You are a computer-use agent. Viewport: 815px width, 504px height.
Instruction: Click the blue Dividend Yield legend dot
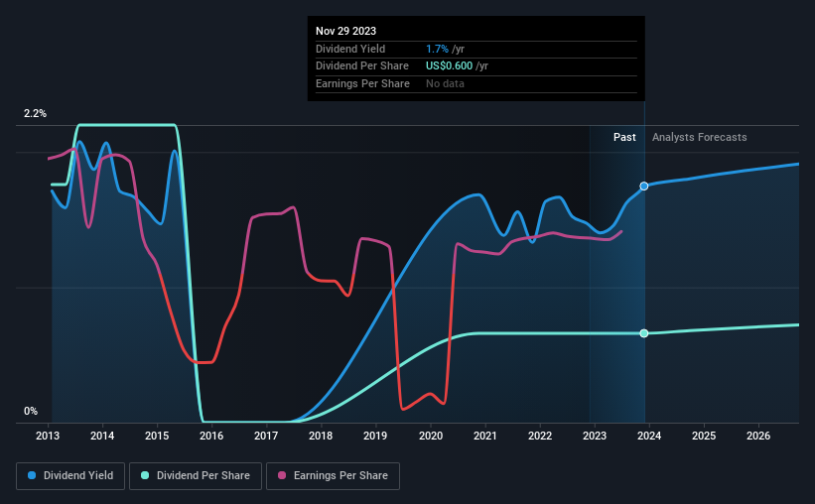click(x=32, y=475)
